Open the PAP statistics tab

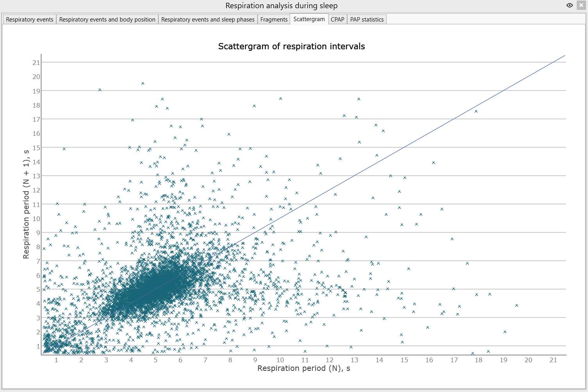(x=367, y=20)
